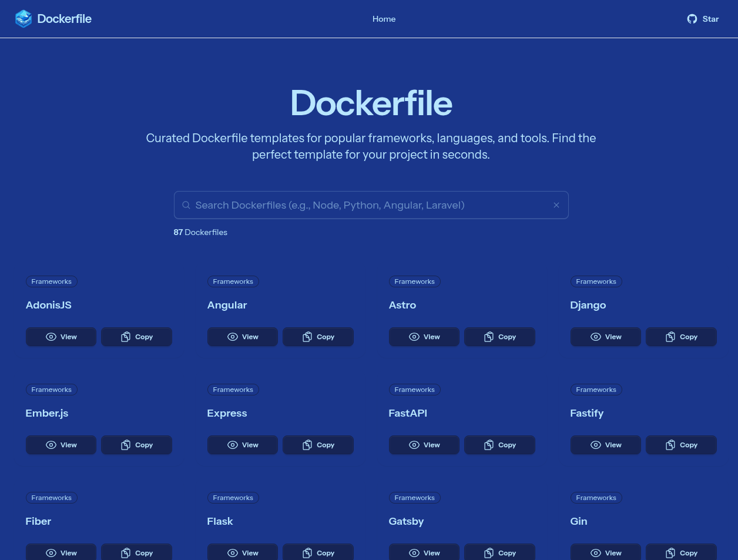Click the clipboard icon on Express's Copy button
The height and width of the screenshot is (560, 738).
pyautogui.click(x=307, y=445)
